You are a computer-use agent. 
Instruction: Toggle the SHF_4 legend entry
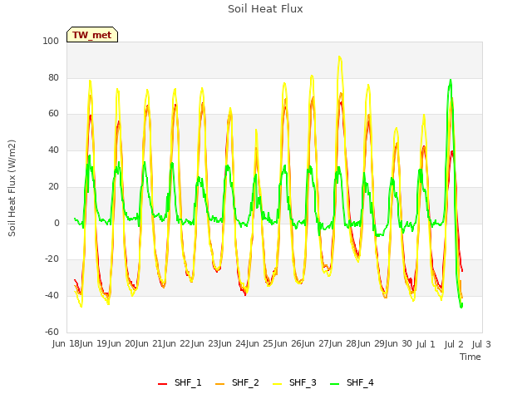[352, 382]
